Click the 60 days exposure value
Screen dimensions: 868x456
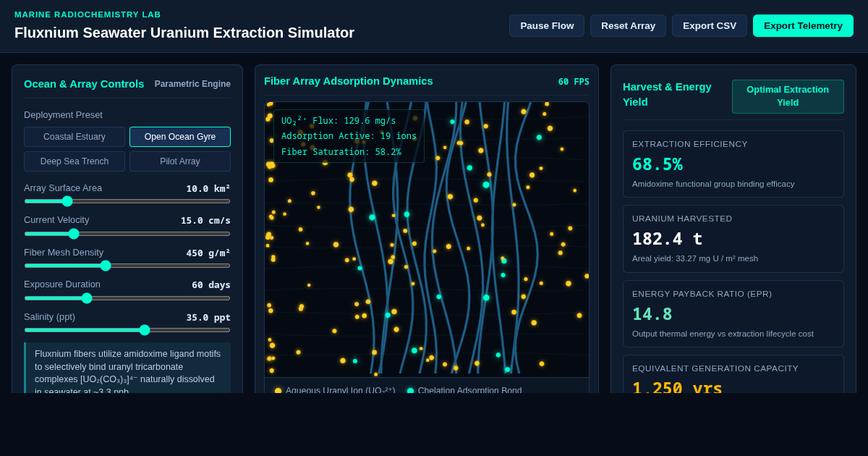[211, 284]
